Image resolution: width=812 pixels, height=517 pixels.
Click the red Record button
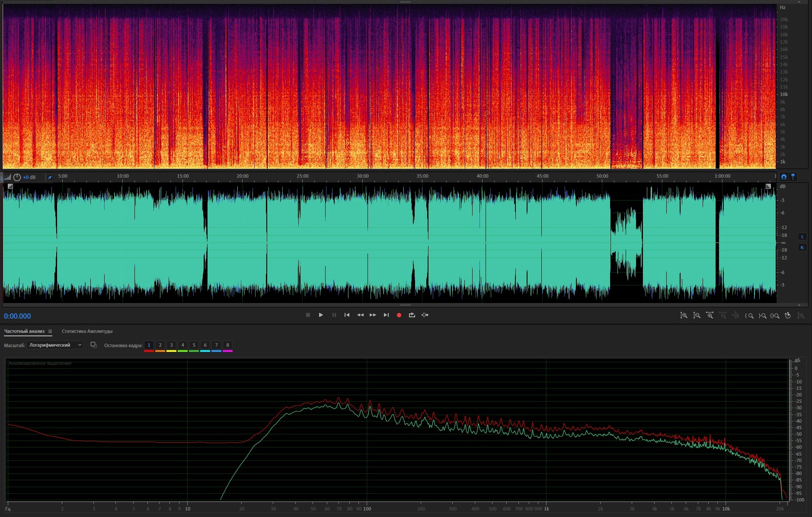[x=399, y=315]
